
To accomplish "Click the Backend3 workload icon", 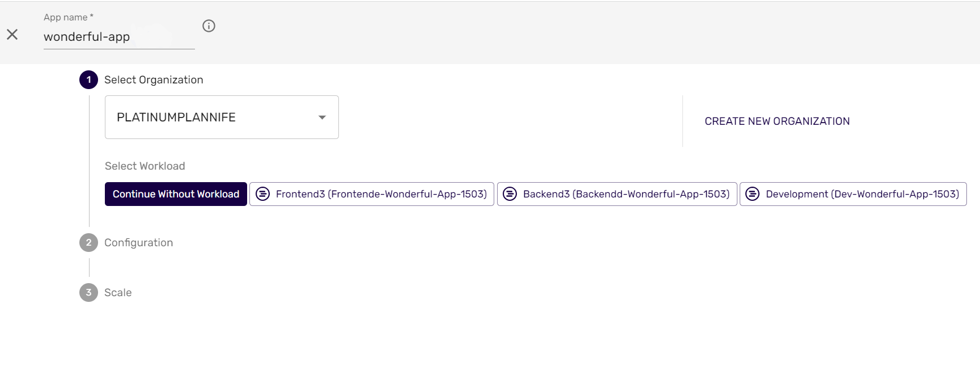I will coord(510,194).
